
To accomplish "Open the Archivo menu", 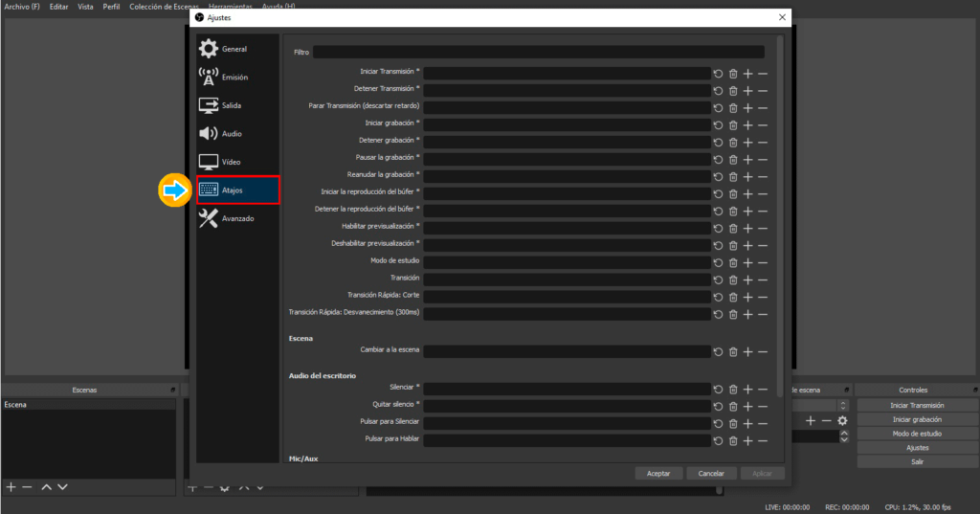I will [x=22, y=6].
